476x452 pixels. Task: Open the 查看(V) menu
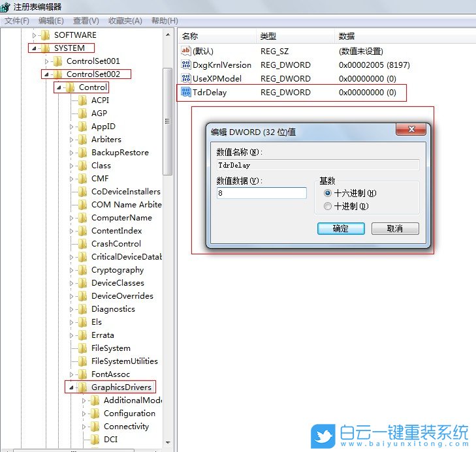(86, 21)
